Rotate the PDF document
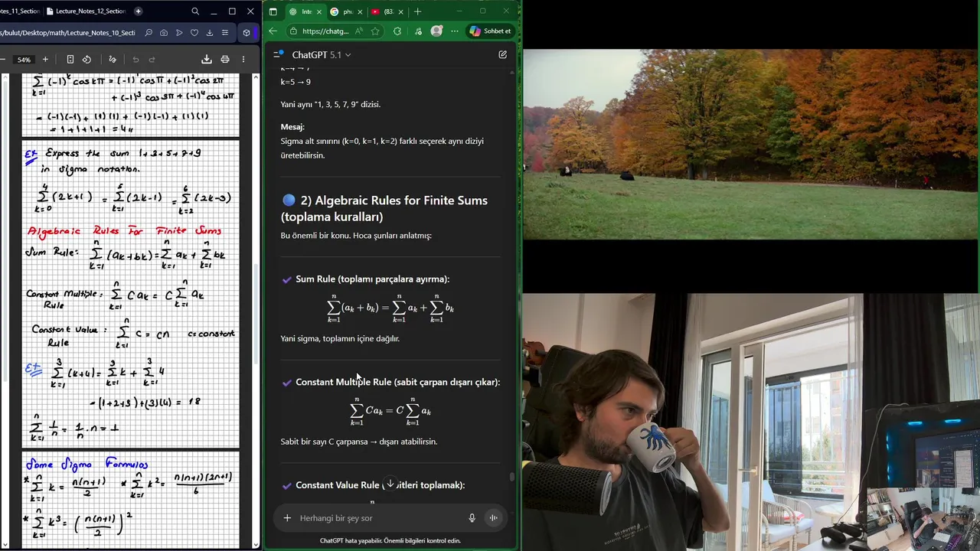The width and height of the screenshot is (980, 551). (87, 59)
